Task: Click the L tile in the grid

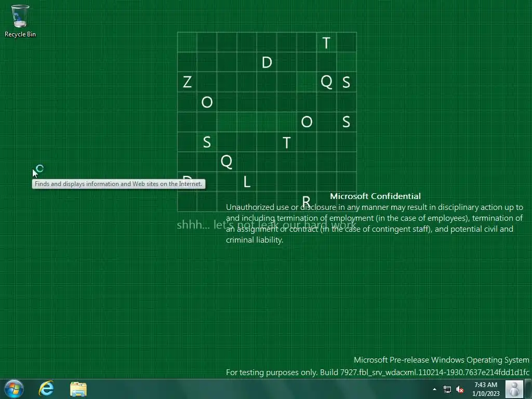Action: [247, 182]
